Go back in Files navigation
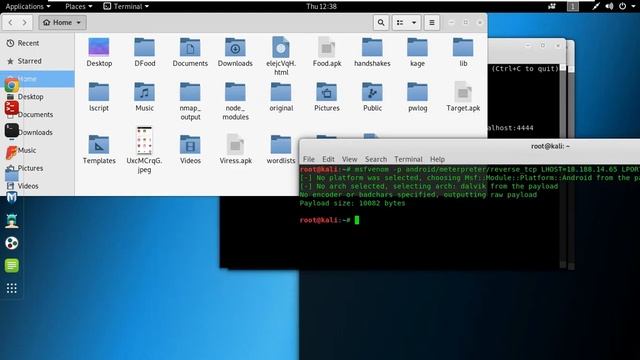Screen dimensions: 640x360 point(10,22)
